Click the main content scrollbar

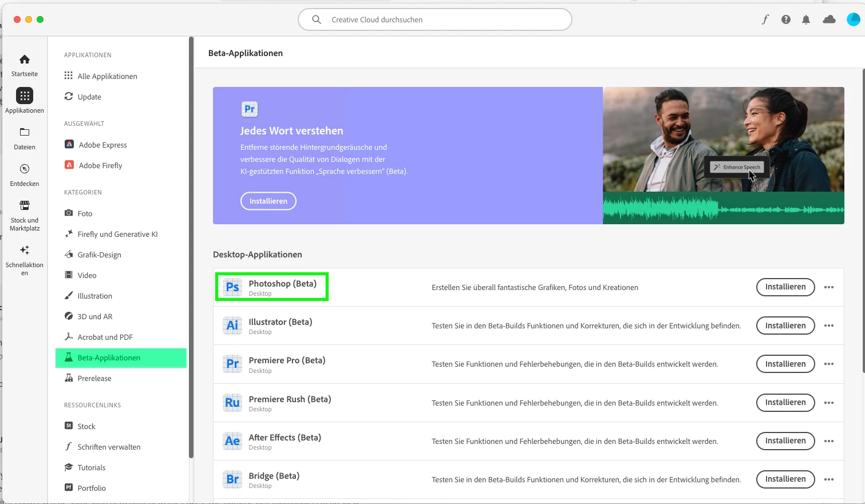(863, 221)
